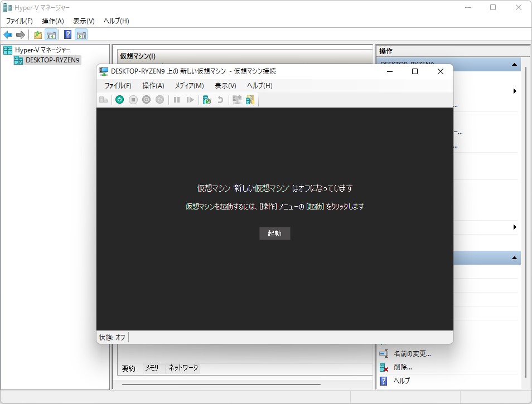Open ファイル(F) menu in Hyper-V Manager
This screenshot has height=404, width=532.
pyautogui.click(x=20, y=21)
